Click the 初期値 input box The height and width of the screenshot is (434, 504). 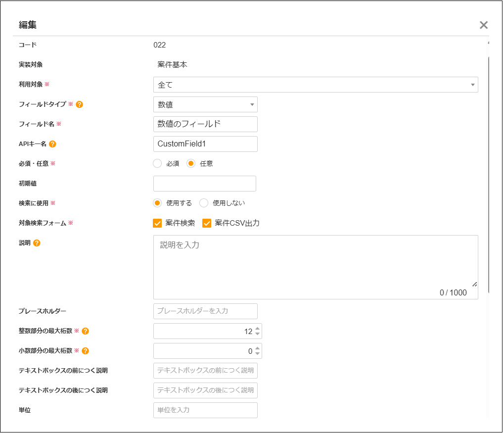tap(205, 184)
